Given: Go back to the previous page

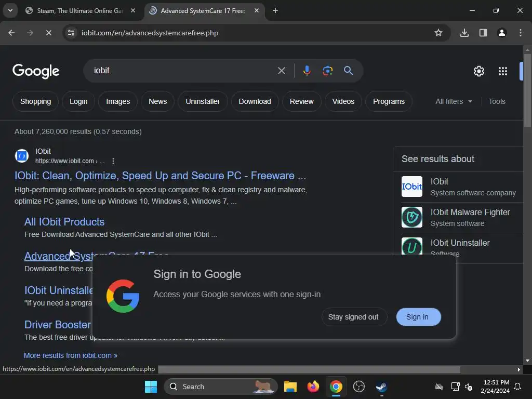Looking at the screenshot, I should pos(11,33).
